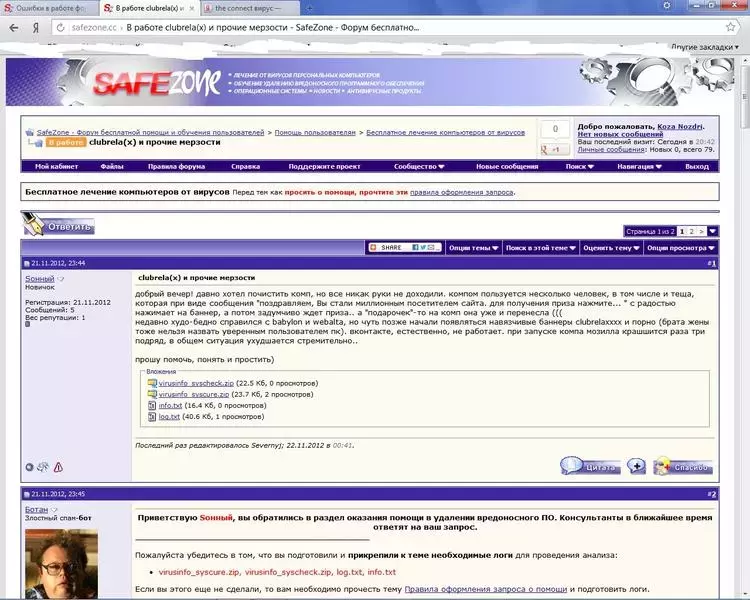Click the zip icon of virusinfo_syscure.zip
The width and height of the screenshot is (750, 600).
tap(152, 394)
